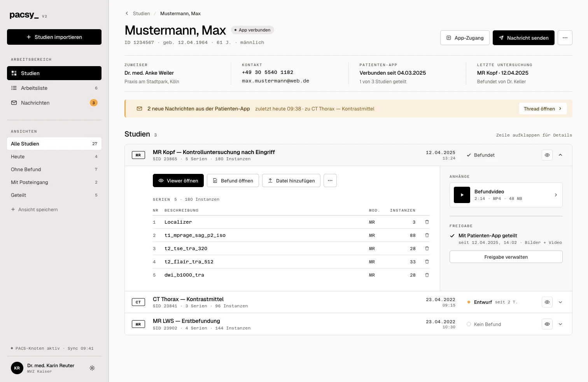The image size is (588, 382).
Task: Toggle visibility eye for MR Kopf study
Action: pos(547,155)
